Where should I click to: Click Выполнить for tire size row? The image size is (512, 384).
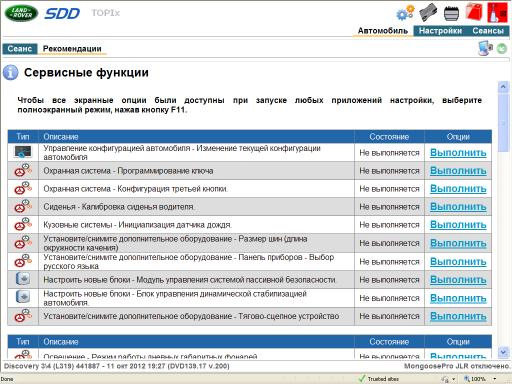pyautogui.click(x=458, y=243)
